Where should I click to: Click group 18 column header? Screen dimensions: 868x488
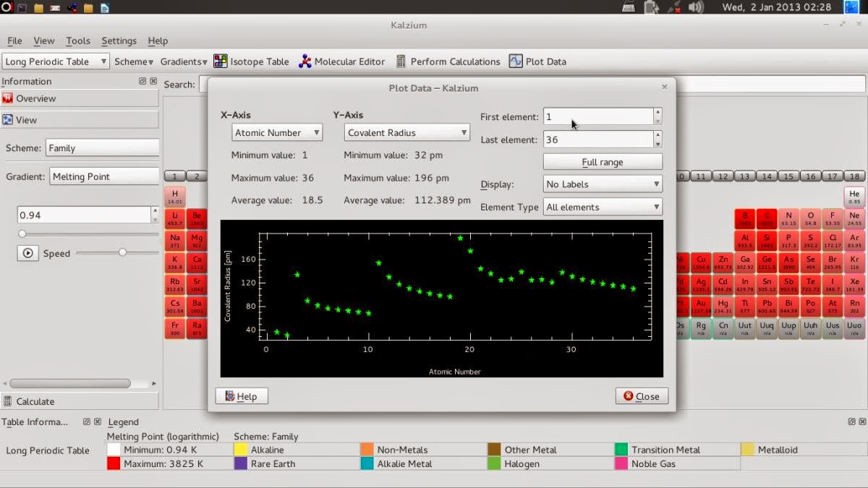pos(854,176)
